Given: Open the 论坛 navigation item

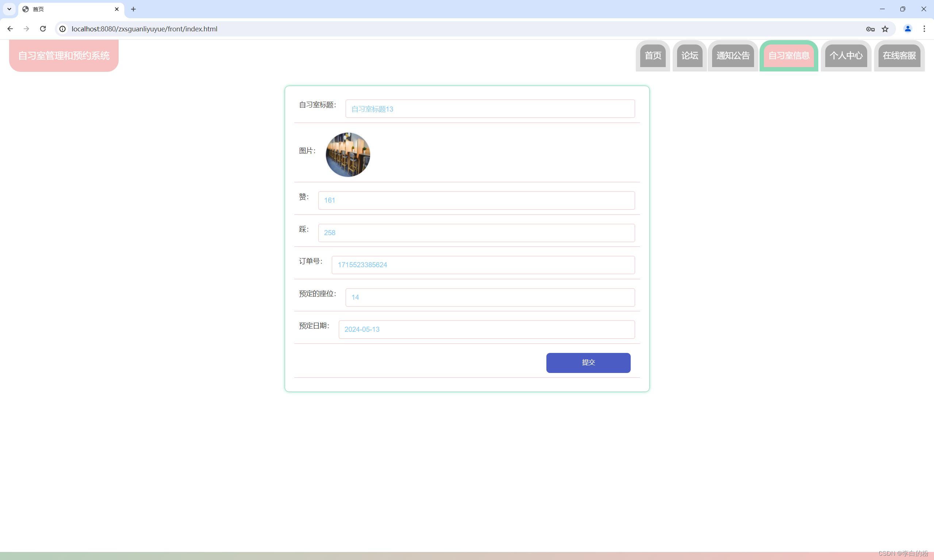Looking at the screenshot, I should (x=689, y=55).
